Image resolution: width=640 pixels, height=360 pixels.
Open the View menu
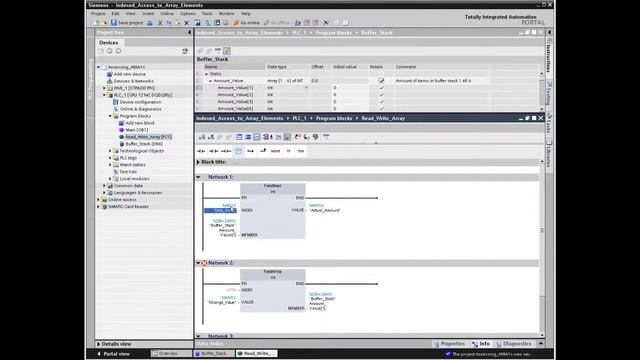[x=130, y=13]
